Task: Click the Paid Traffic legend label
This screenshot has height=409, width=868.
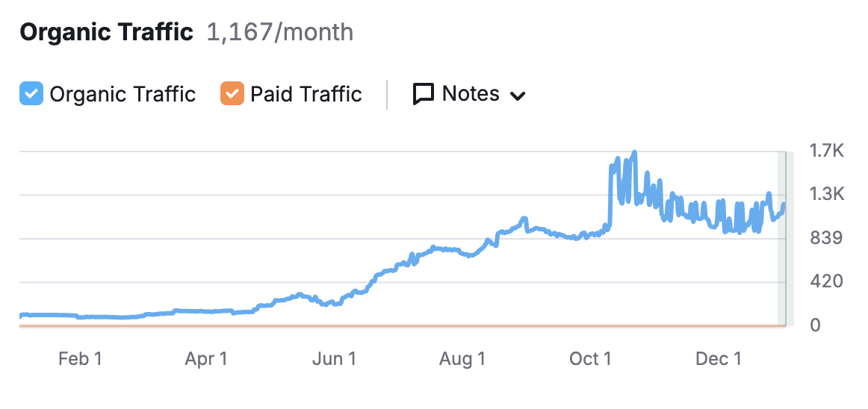Action: tap(306, 94)
